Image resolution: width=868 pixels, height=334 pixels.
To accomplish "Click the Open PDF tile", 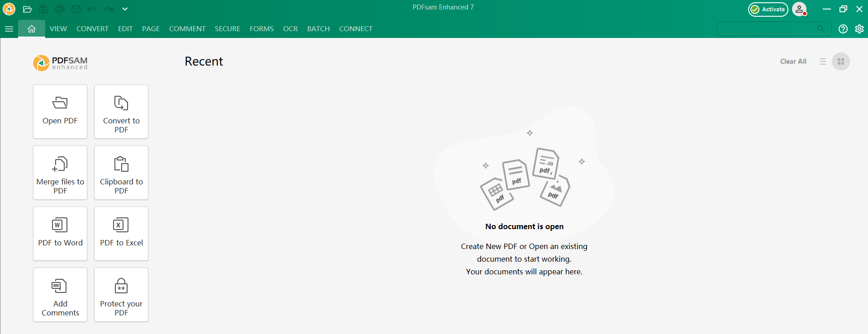I will (x=60, y=112).
